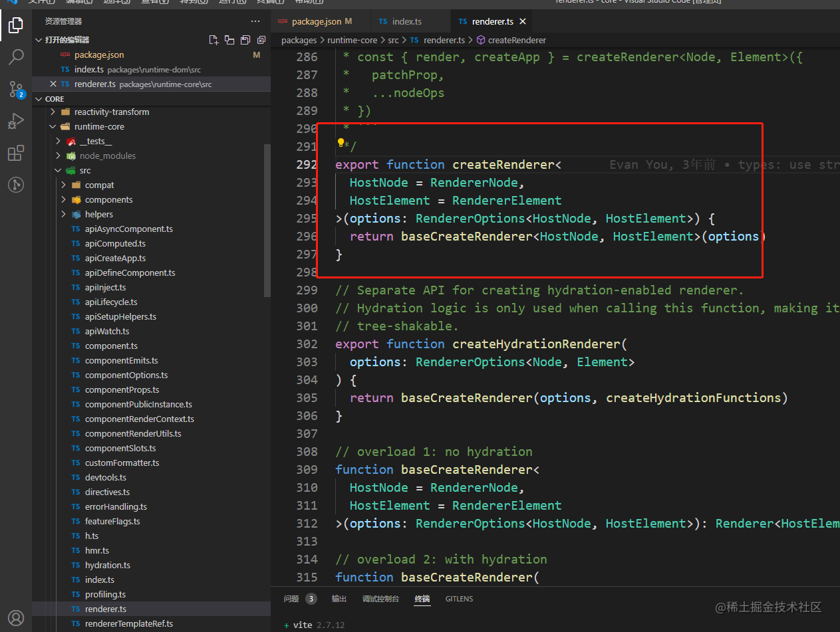
Task: Click the explorer vertical scrollbar
Action: 267,220
